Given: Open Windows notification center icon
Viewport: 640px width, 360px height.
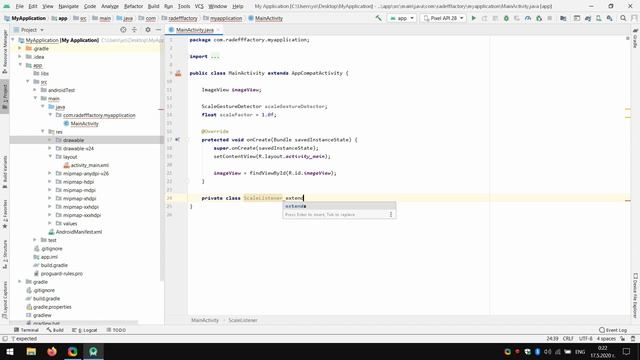Looking at the screenshot, I should [x=627, y=351].
